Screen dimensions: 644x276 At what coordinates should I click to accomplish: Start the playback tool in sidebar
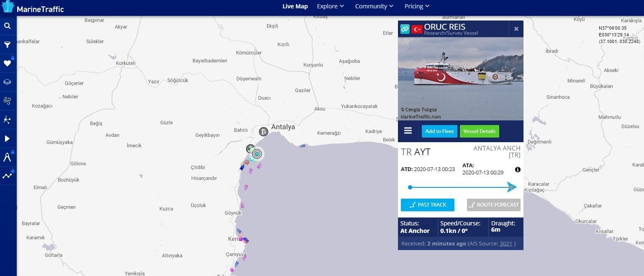(7, 138)
